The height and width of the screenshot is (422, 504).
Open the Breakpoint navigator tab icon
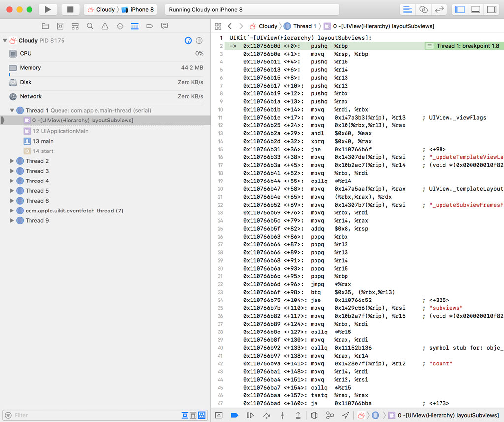pos(150,26)
